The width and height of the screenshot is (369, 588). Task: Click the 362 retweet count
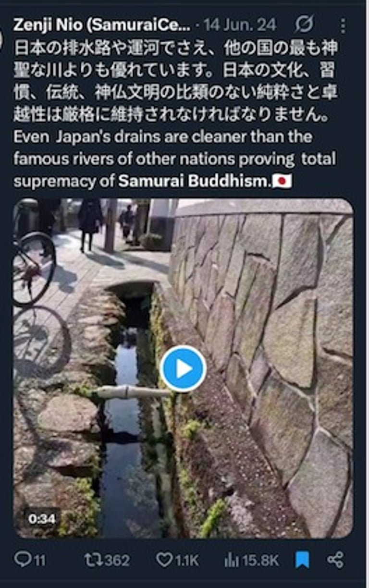tap(116, 560)
